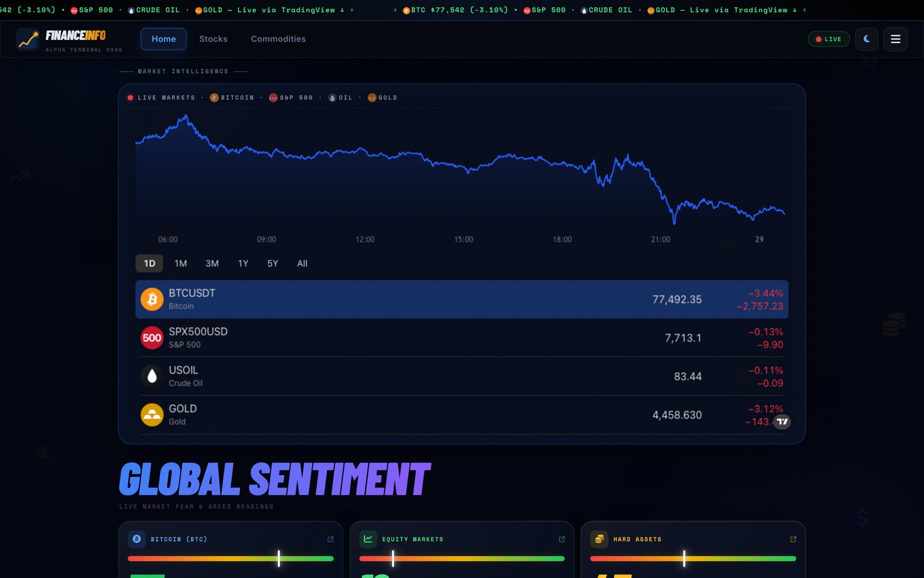Click the gold bars icon in GOLD row
The width and height of the screenshot is (924, 578).
(x=152, y=415)
